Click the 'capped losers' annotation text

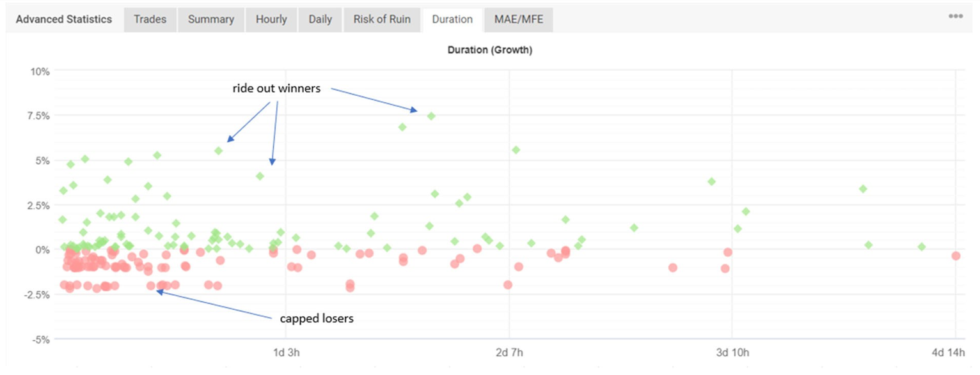click(317, 318)
